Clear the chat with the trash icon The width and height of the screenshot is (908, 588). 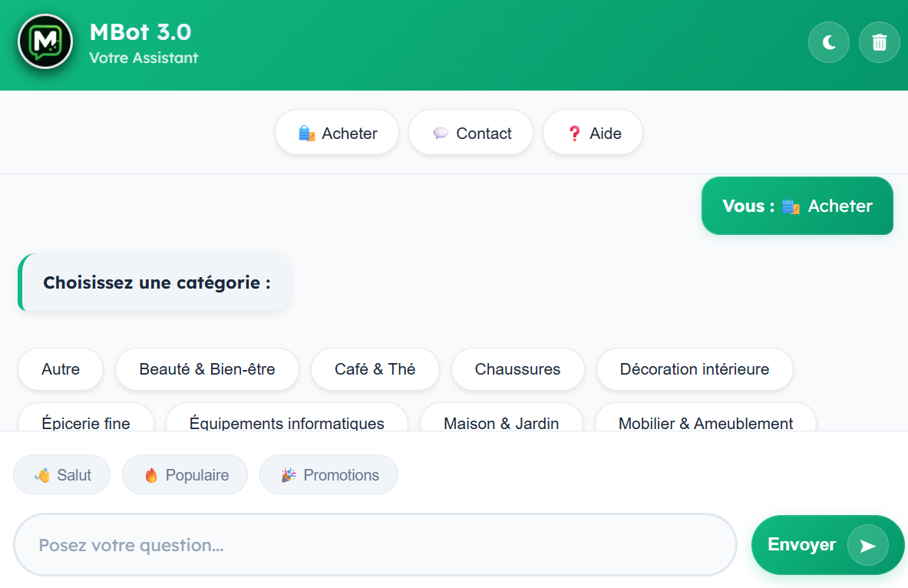point(880,42)
